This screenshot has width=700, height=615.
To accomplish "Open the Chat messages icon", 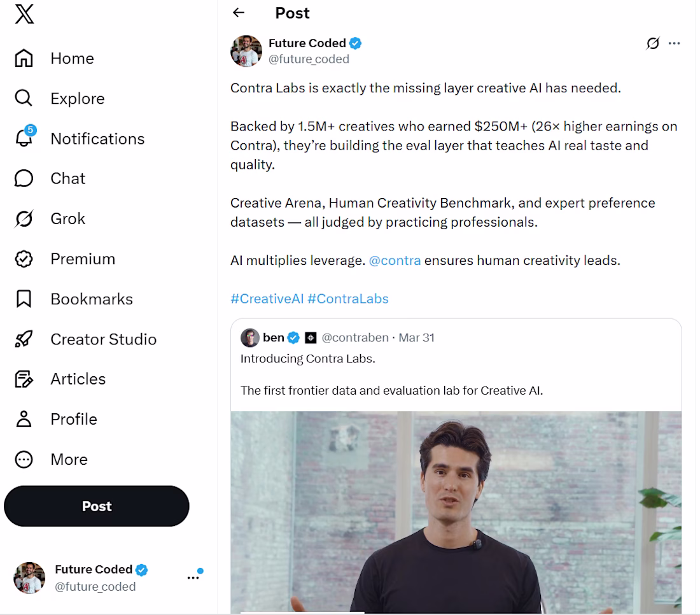I will (24, 179).
